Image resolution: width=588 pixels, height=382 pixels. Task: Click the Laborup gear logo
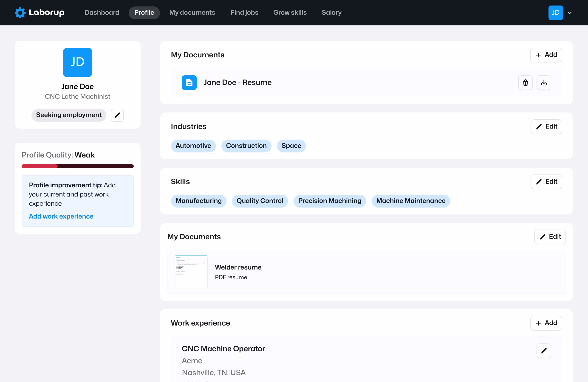(20, 13)
